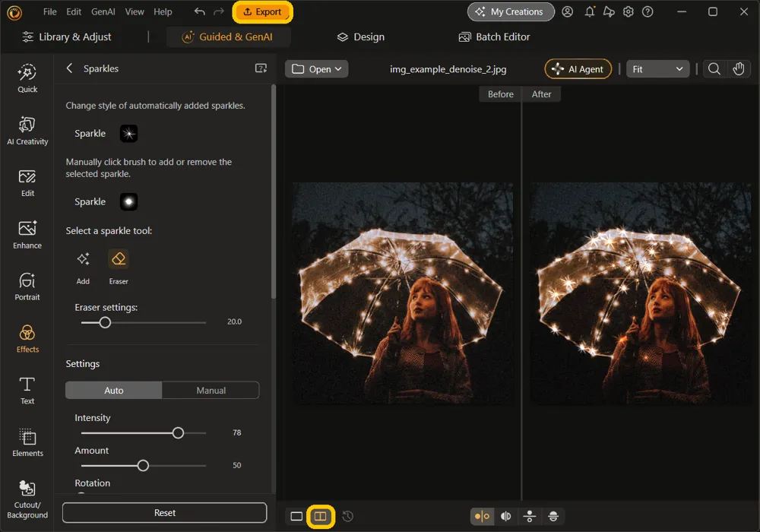This screenshot has height=532, width=760.
Task: Open the View menu
Action: pos(135,11)
